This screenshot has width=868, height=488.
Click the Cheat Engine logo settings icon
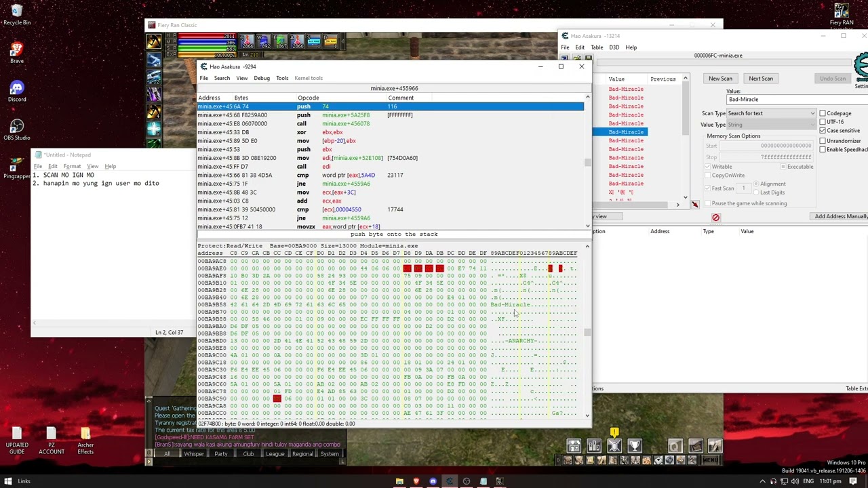coord(861,68)
